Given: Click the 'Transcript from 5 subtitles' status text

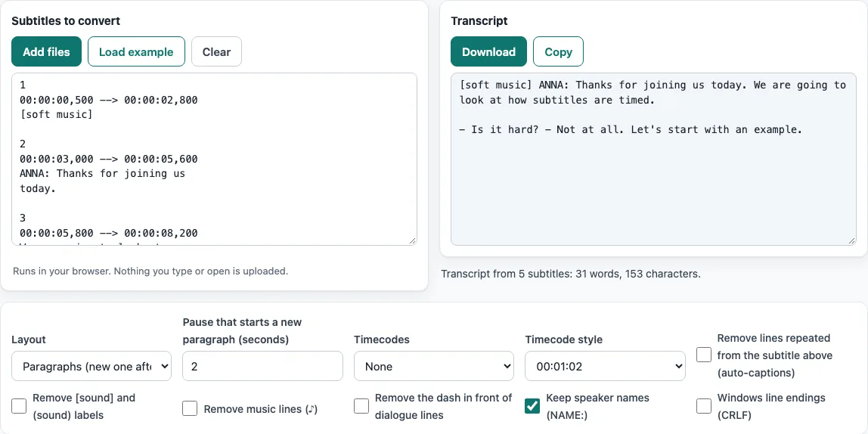Looking at the screenshot, I should click(x=571, y=274).
